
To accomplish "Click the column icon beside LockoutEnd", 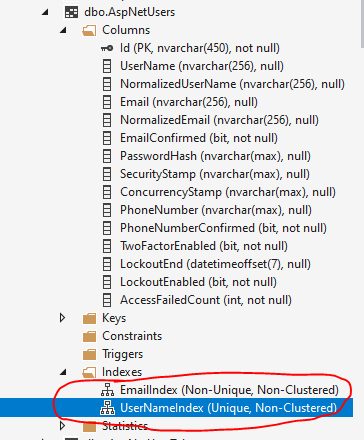I will point(107,264).
